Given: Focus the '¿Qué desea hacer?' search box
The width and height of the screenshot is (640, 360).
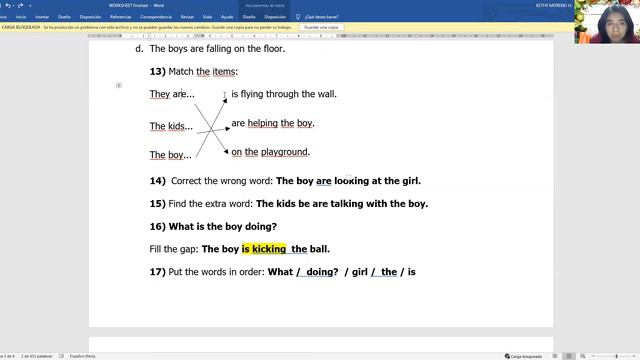Looking at the screenshot, I should pyautogui.click(x=321, y=17).
